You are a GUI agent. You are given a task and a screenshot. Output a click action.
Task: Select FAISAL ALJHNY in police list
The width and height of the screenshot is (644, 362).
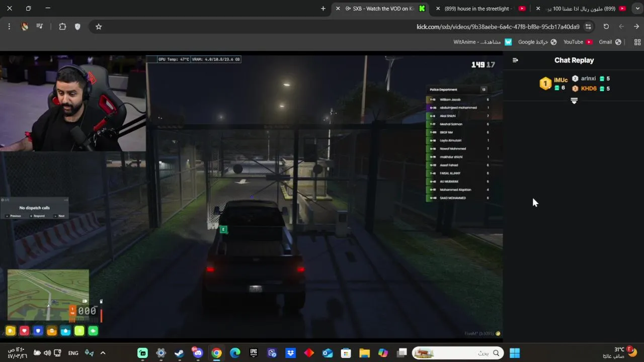tap(458, 173)
